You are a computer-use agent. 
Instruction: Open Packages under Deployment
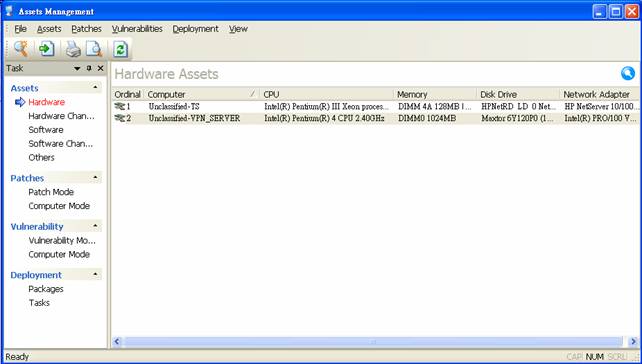click(x=46, y=289)
